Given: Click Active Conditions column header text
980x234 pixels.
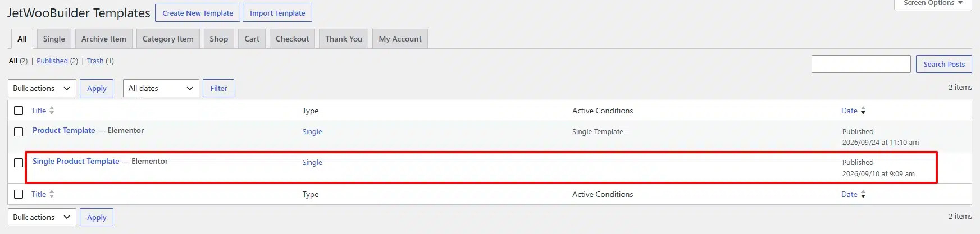Looking at the screenshot, I should (603, 111).
